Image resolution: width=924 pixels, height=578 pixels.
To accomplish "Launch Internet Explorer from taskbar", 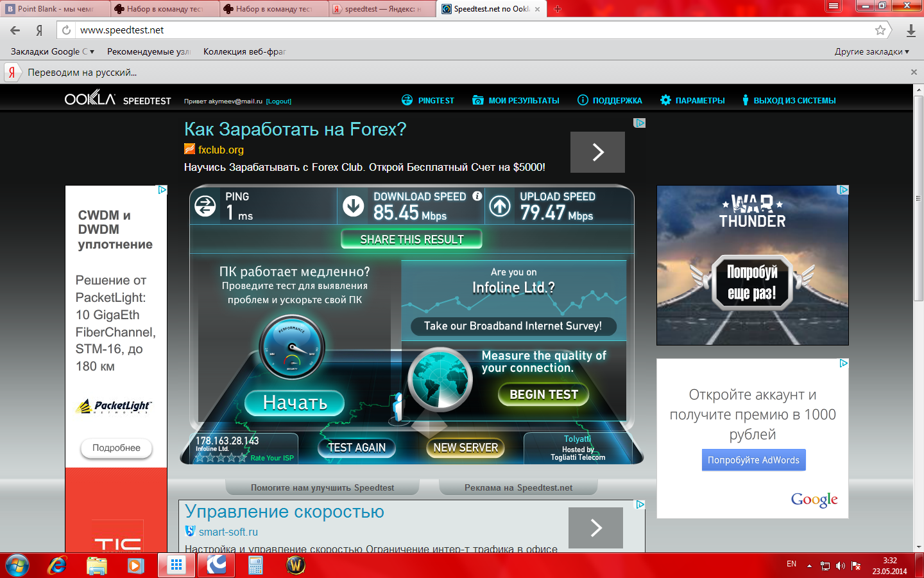I will (x=57, y=565).
